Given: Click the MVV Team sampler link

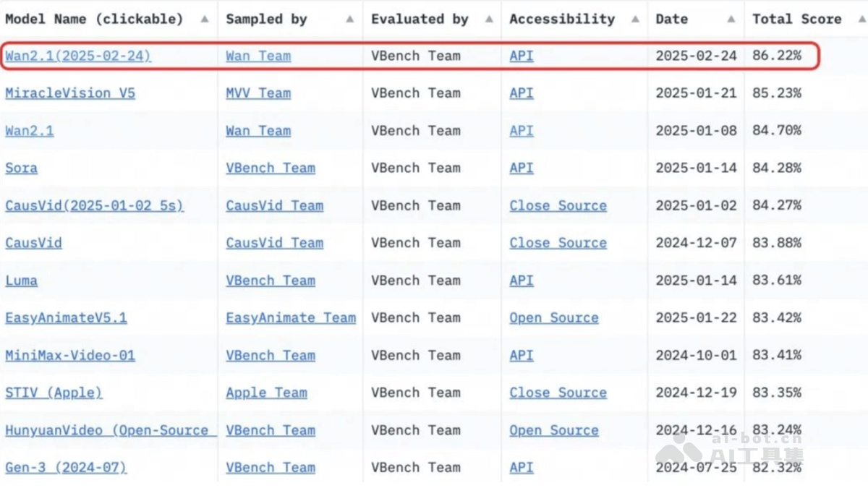Looking at the screenshot, I should [x=258, y=93].
